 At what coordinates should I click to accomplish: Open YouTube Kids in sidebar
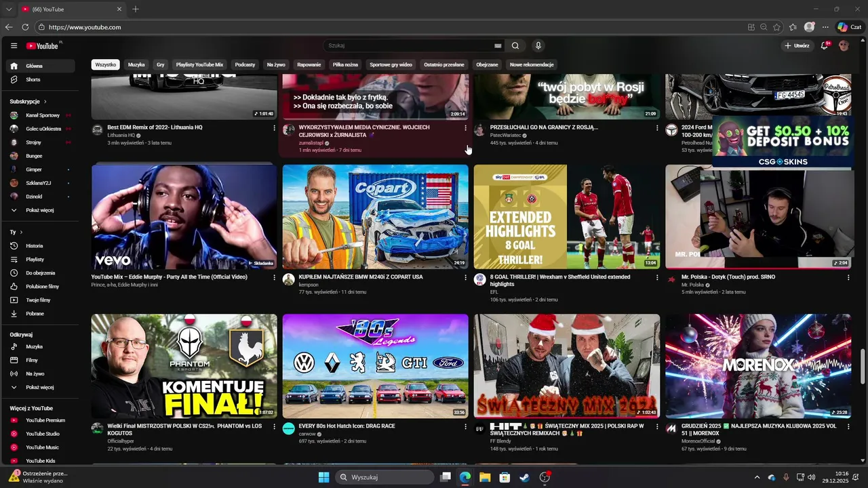point(42,461)
